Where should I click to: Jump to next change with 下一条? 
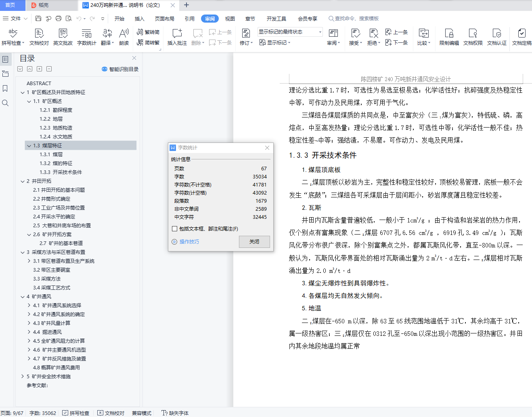(397, 42)
